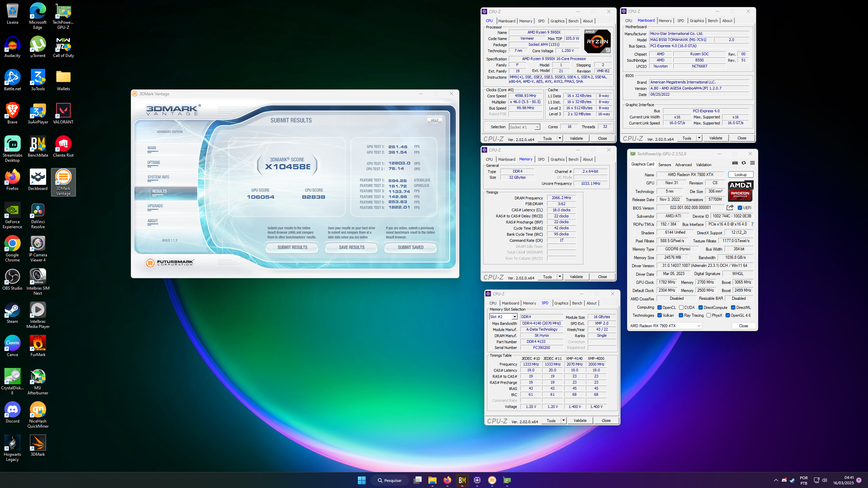Expand Tools dropdown arrow in CPU-Z CPU window

560,138
